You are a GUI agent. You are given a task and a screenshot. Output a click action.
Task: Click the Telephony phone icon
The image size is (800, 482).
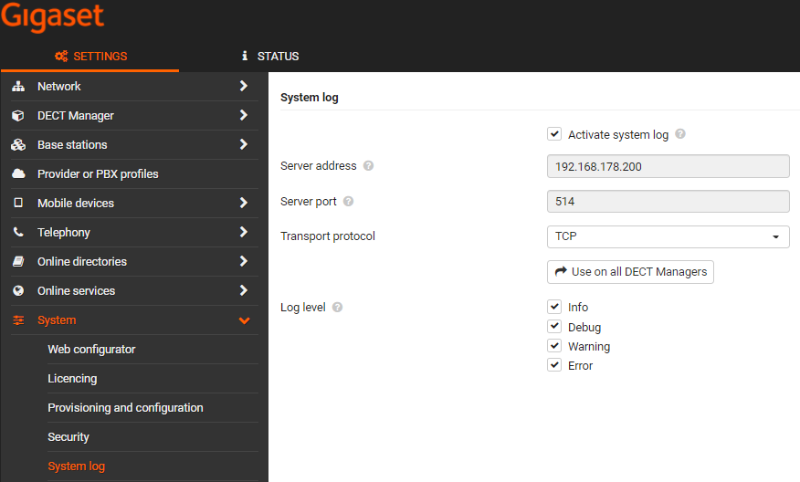click(x=18, y=232)
